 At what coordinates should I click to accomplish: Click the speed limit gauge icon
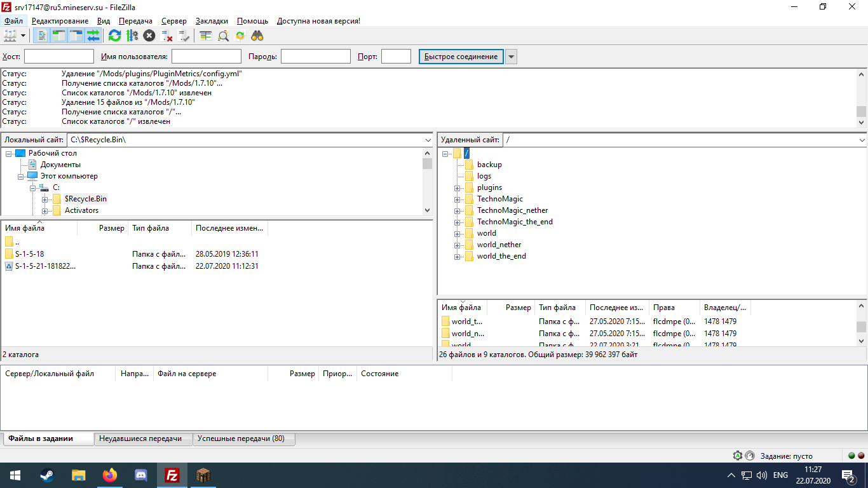(750, 456)
